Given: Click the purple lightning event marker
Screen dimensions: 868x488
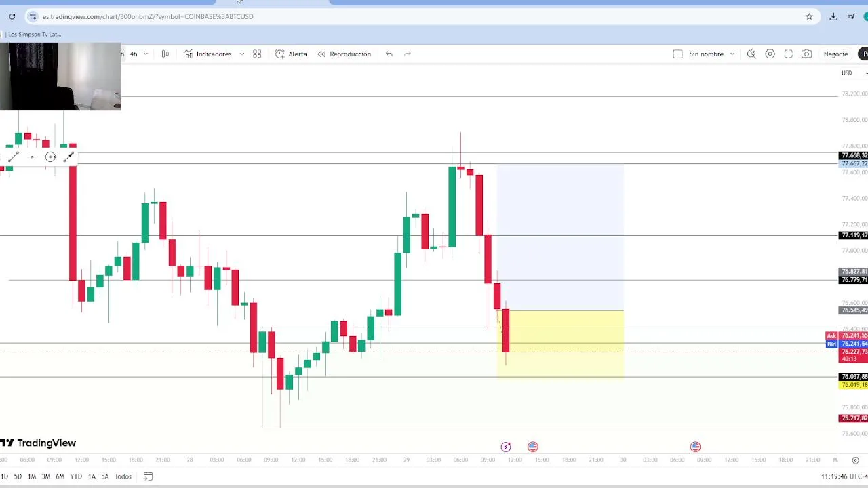Looking at the screenshot, I should pos(506,447).
